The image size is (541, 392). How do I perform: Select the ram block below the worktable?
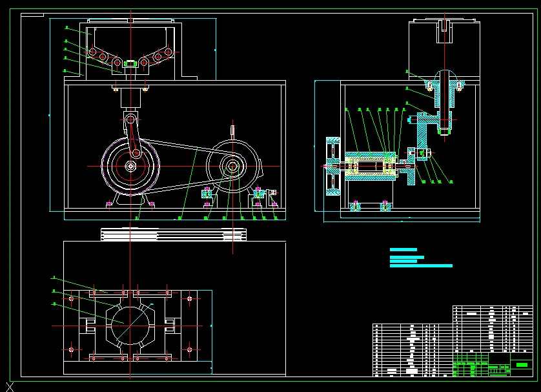130,98
